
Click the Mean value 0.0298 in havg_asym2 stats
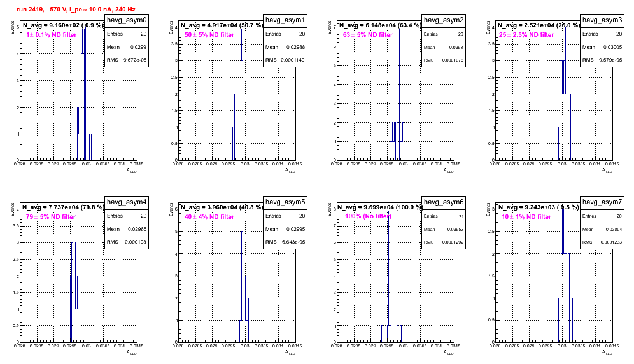point(456,47)
